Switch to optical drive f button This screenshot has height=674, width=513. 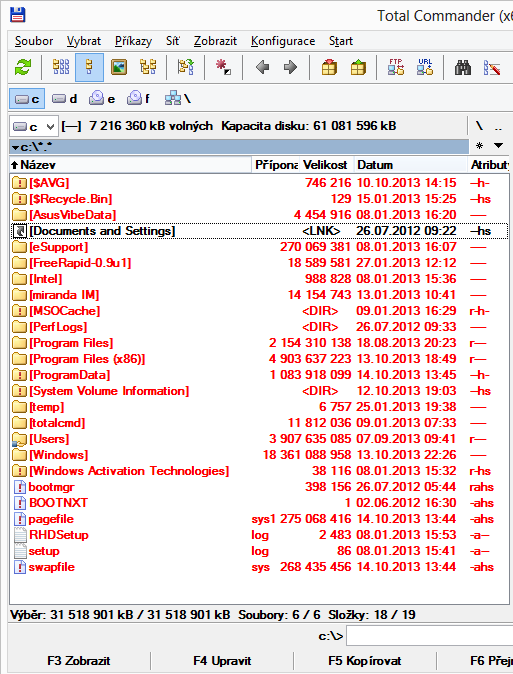[138, 99]
